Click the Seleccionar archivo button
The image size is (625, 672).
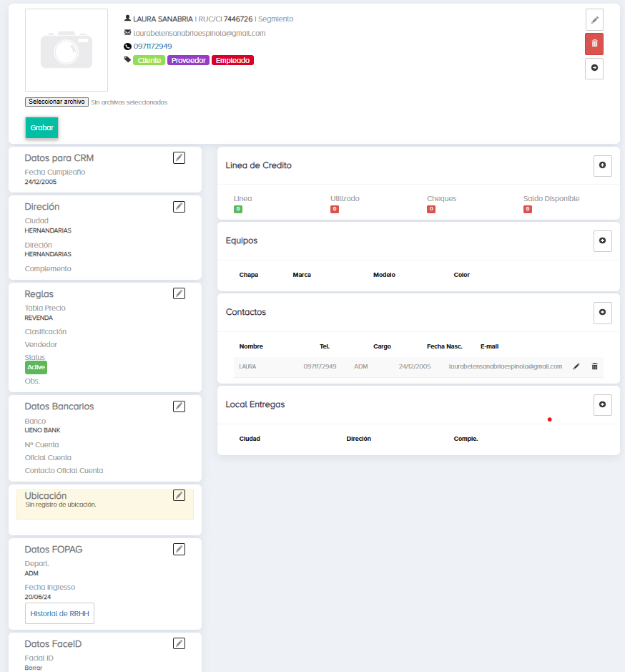point(56,102)
